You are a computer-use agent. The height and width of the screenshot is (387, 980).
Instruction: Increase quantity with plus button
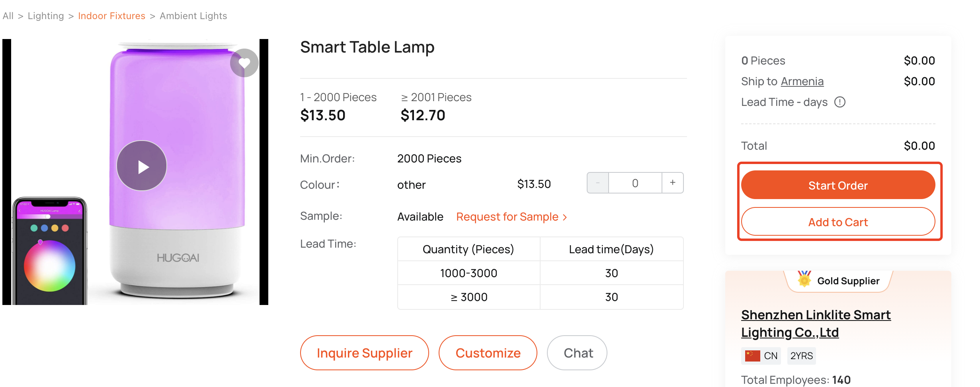coord(673,183)
